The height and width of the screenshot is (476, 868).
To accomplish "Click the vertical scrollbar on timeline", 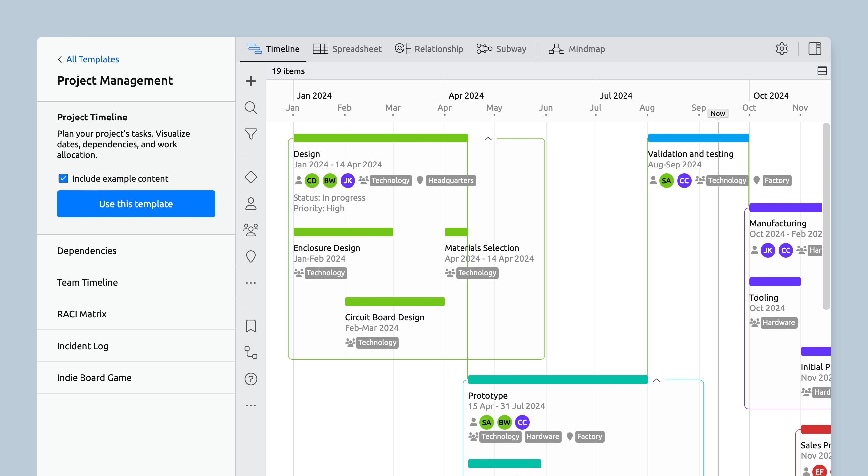I will coord(826,216).
